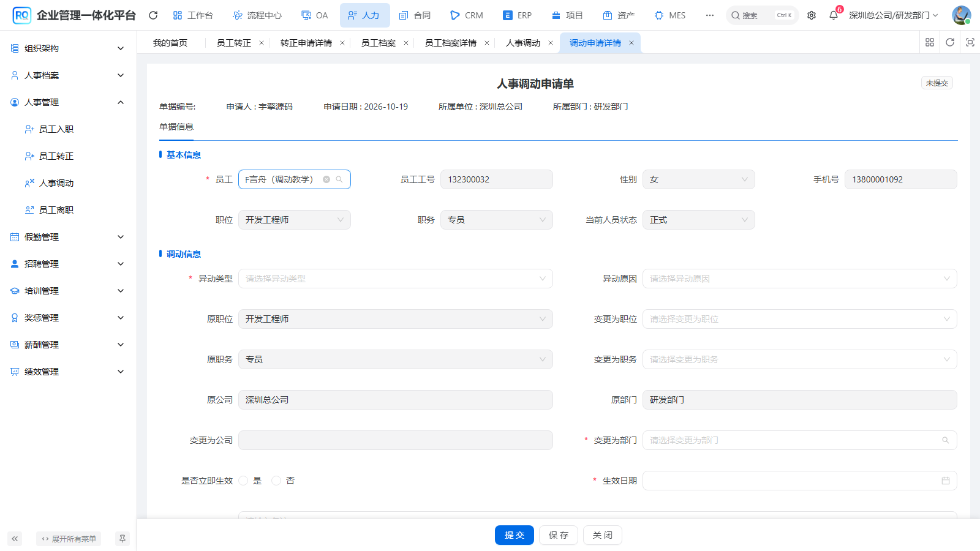Expand the 组织架构 menu
The height and width of the screenshot is (551, 980).
[x=68, y=48]
